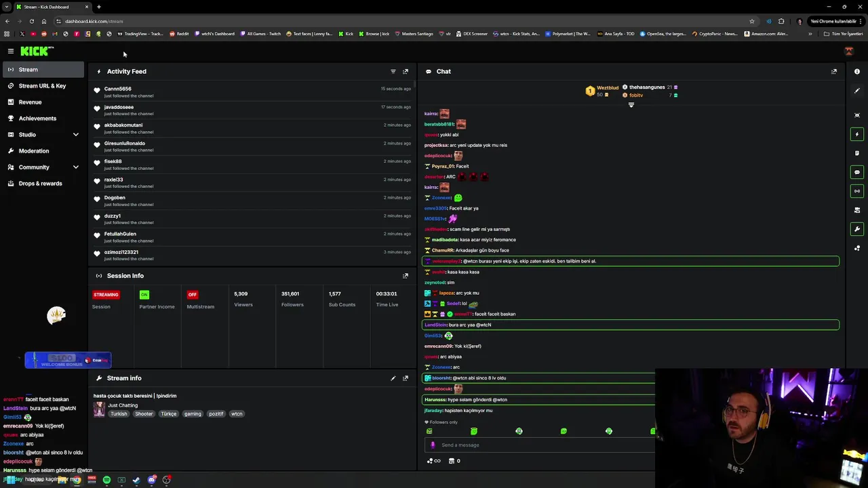Open the wtcN's Dashboard bookmark
The width and height of the screenshot is (868, 488).
[x=214, y=34]
